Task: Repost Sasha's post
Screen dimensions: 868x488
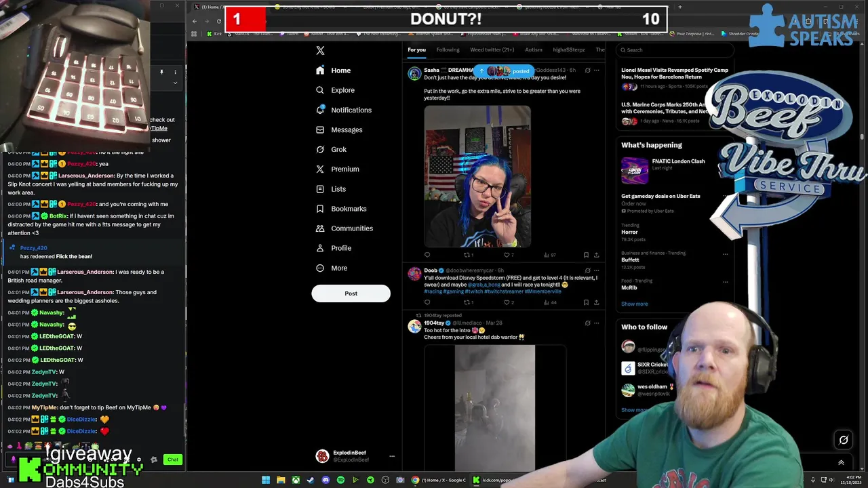Action: 468,255
